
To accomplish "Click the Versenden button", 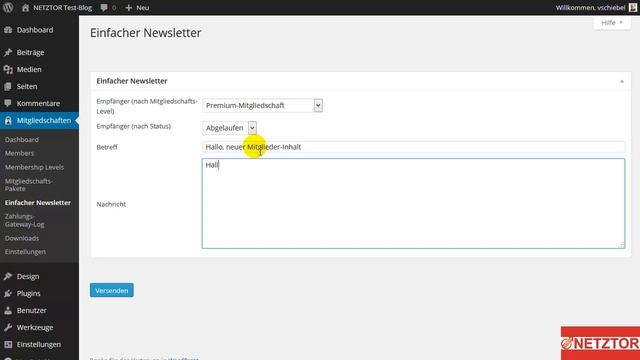I will (112, 290).
